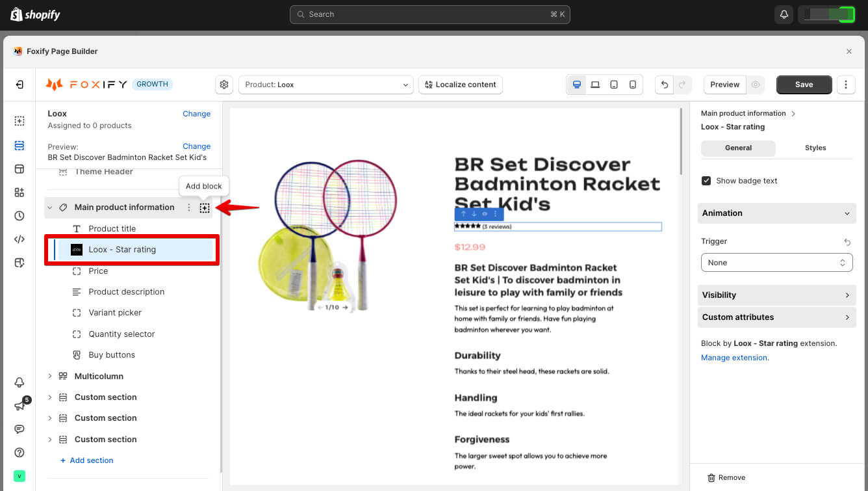Click the Shopify search field
Image resolution: width=868 pixels, height=491 pixels.
(429, 14)
